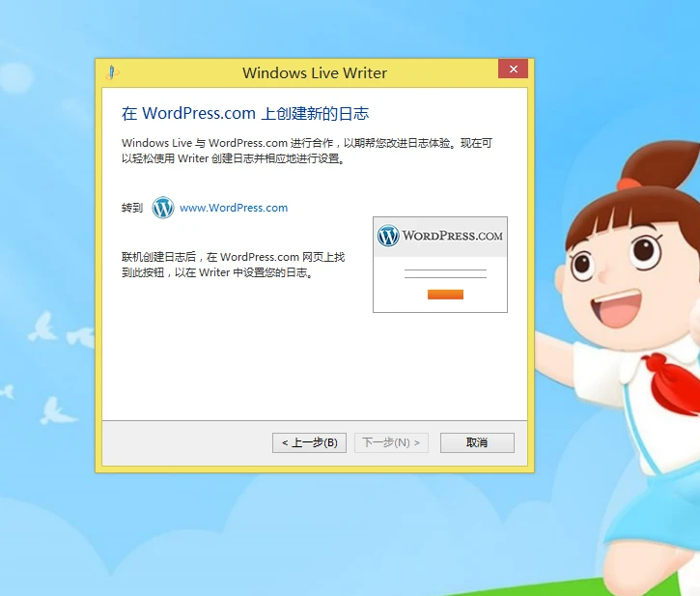Click the Windows Live Writer title bar icon
Screen dimensions: 700x596
[x=112, y=72]
